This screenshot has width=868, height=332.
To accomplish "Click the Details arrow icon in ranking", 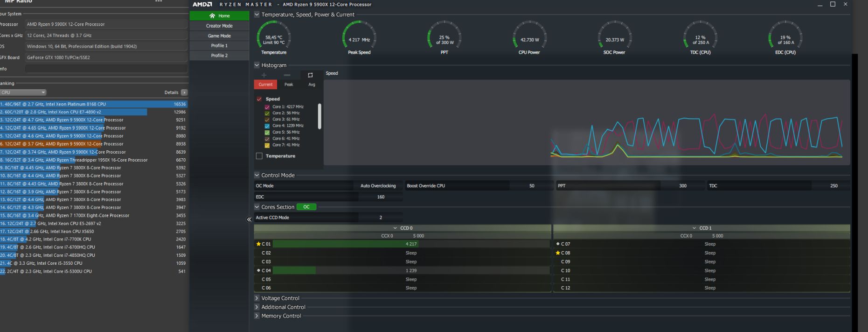I will tap(184, 92).
